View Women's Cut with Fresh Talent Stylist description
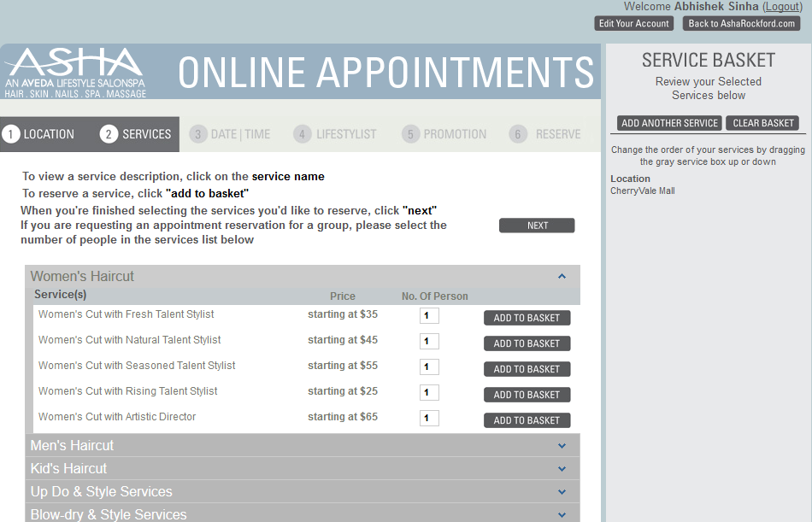Screen dimensions: 812x522 coord(127,314)
